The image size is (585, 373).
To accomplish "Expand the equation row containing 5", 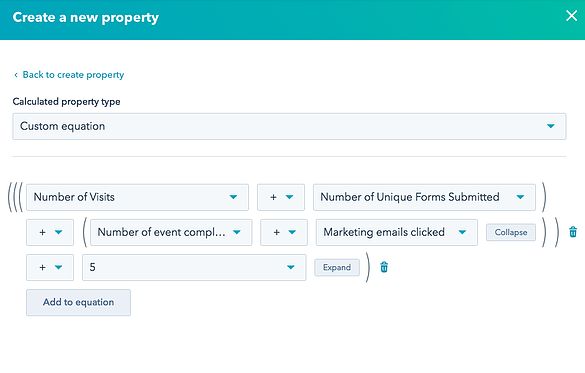I will coord(337,267).
